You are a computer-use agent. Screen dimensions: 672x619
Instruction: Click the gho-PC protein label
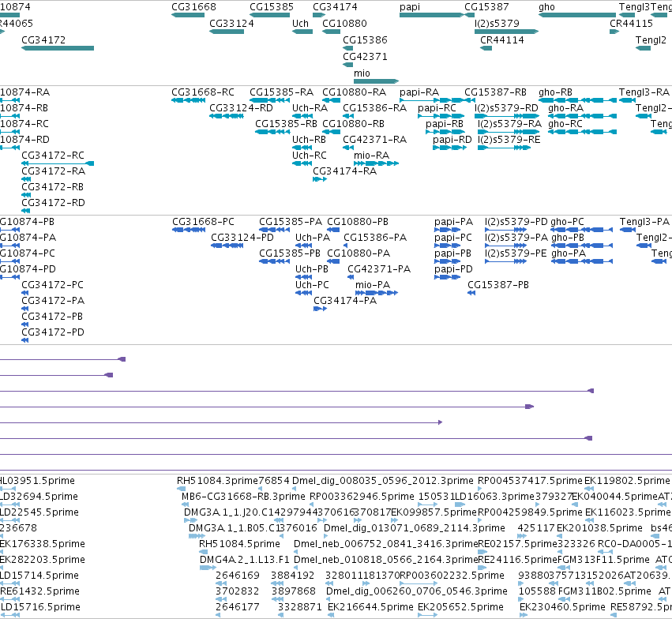pyautogui.click(x=568, y=223)
